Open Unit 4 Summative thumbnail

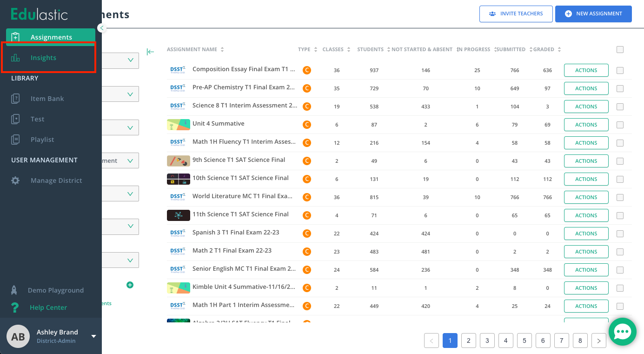coord(179,125)
